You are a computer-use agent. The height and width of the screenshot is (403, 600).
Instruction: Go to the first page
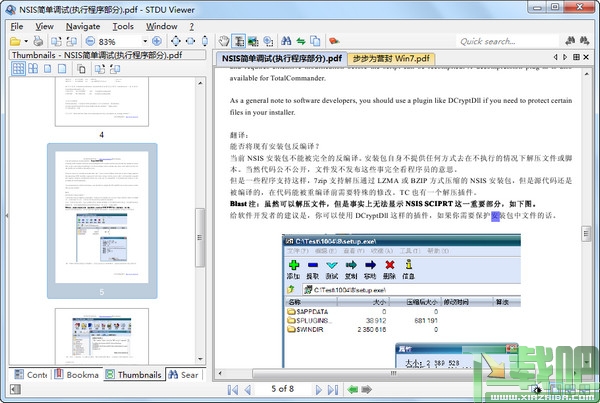click(232, 390)
